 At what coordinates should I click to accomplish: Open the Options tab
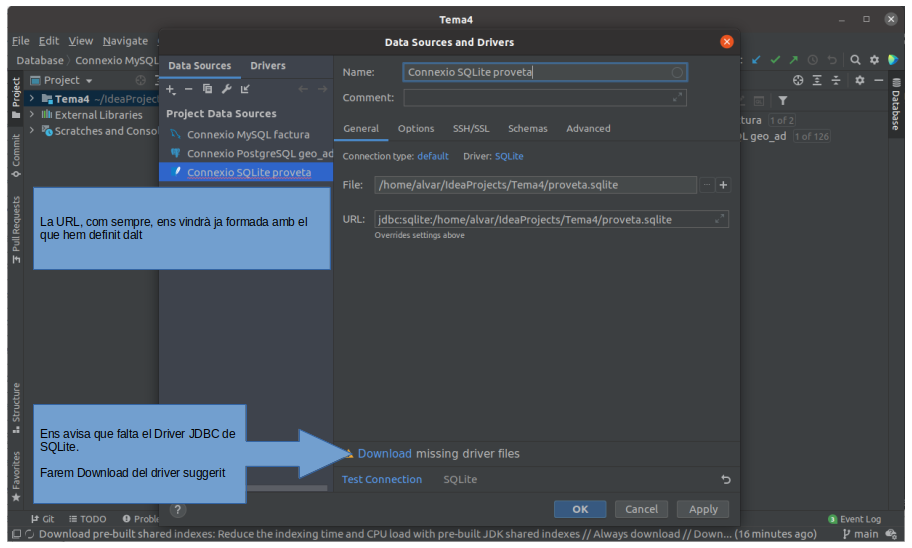[416, 129]
